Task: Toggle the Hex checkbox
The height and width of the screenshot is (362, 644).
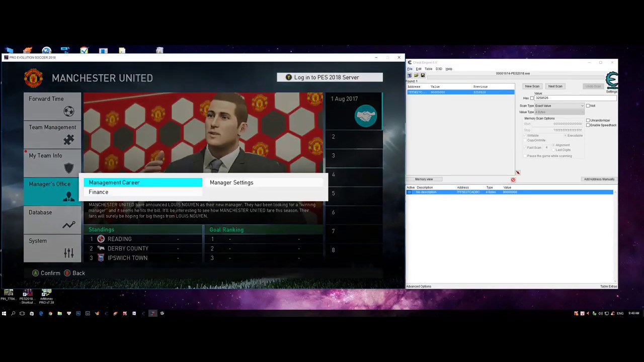Action: (532, 98)
